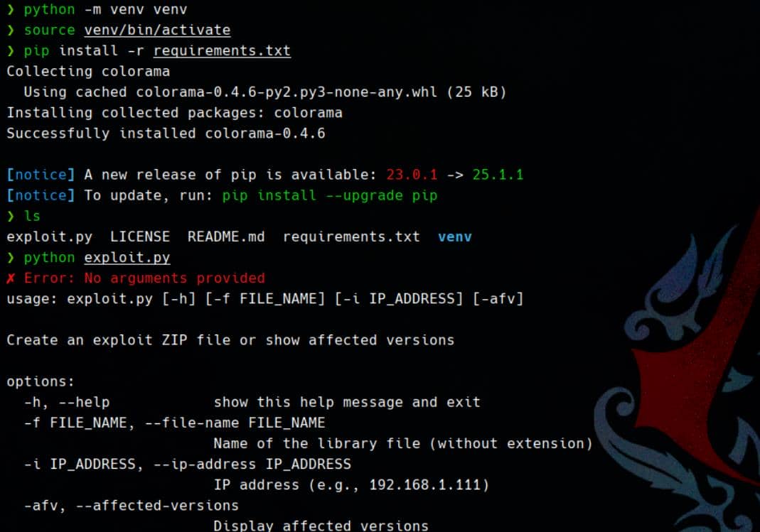Click LICENSE in the file listing

tap(139, 237)
